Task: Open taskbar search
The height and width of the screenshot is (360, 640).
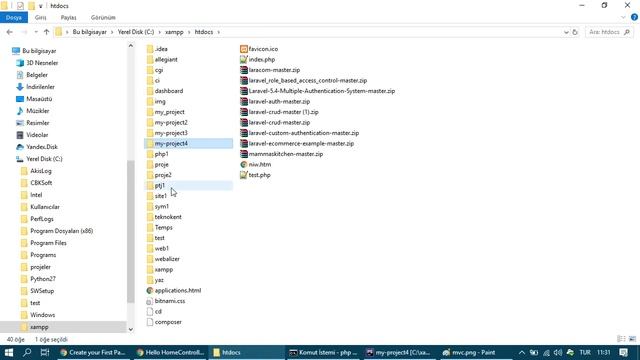Action: [x=27, y=353]
